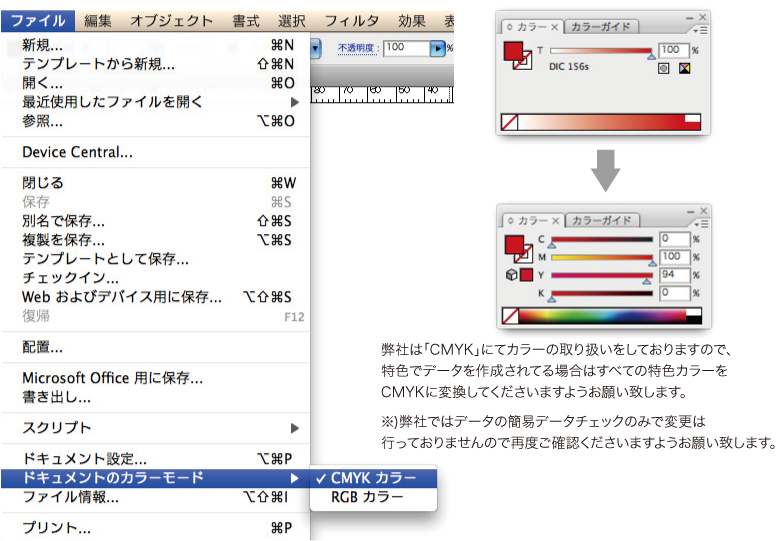Click the in-gamut red swatch beside the cube
This screenshot has height=541, width=777.
[526, 275]
